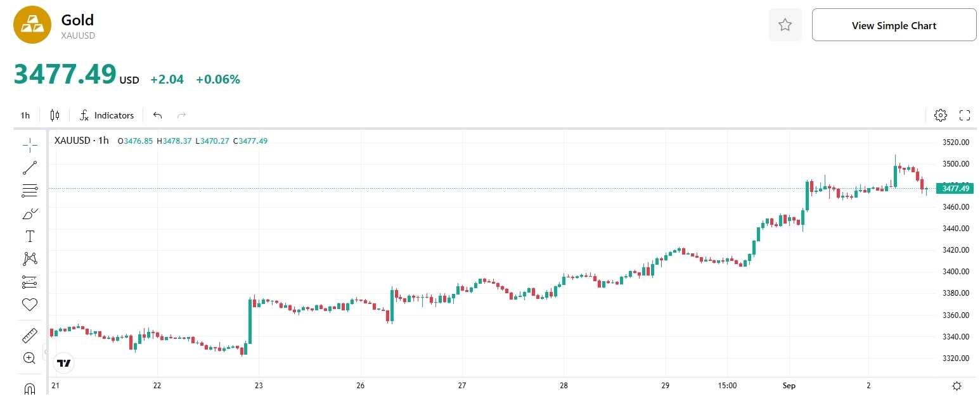Open the Indicators menu
The width and height of the screenshot is (980, 399).
[106, 115]
